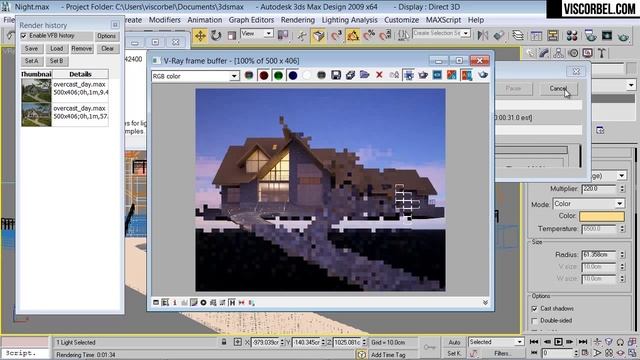Open the Lighting Analysis menu

coord(349,20)
